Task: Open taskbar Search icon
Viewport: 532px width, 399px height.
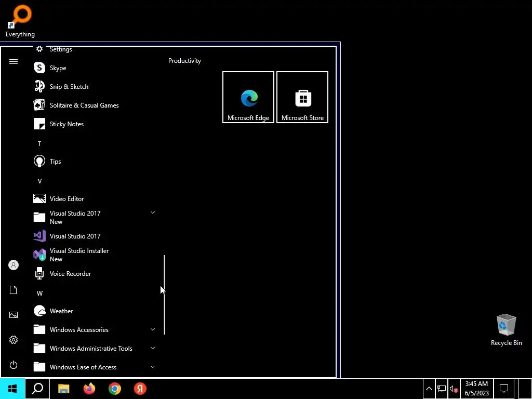Action: (x=37, y=389)
